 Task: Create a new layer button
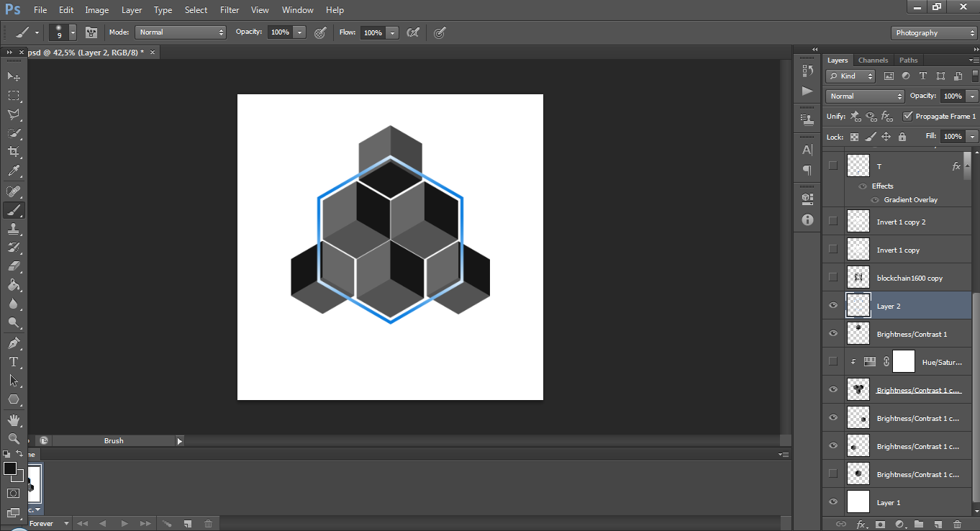click(938, 525)
